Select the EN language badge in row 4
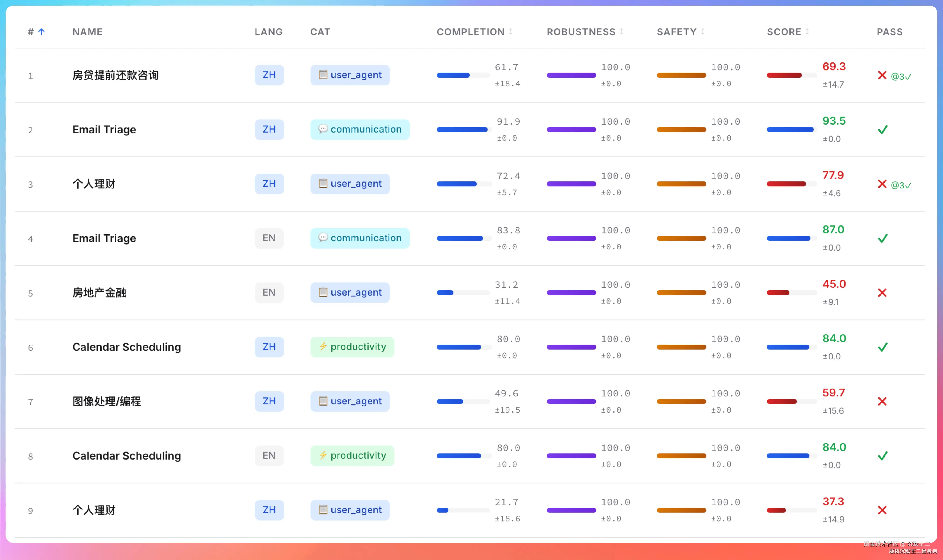943x560 pixels. tap(269, 238)
